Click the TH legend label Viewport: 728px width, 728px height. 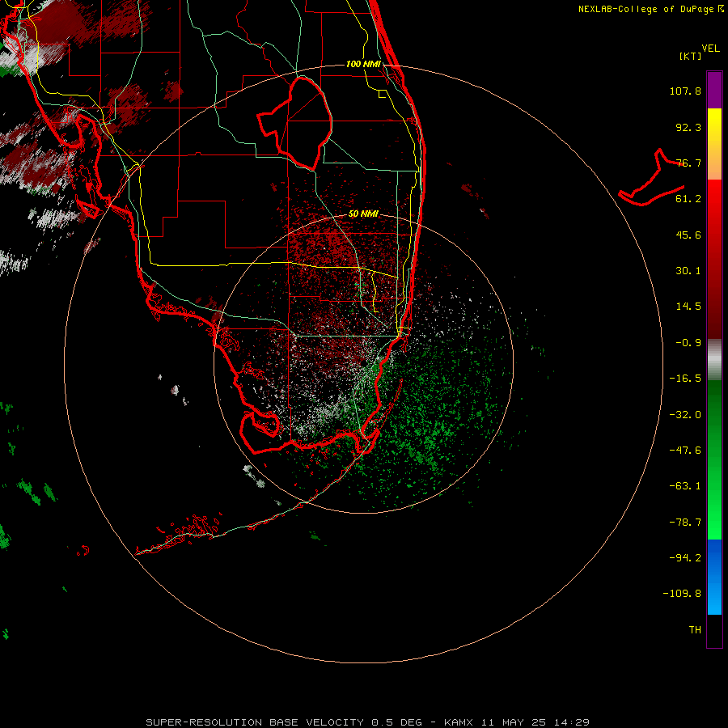pos(695,630)
